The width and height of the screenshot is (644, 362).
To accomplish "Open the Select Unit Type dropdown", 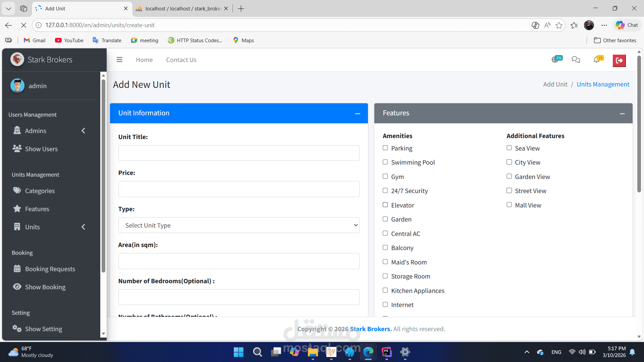I will [239, 225].
